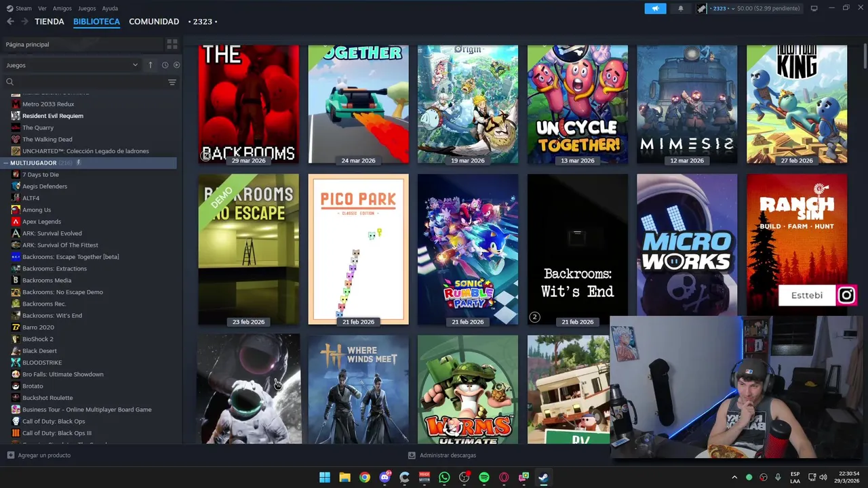Viewport: 868px width, 488px height.
Task: Select BioShock 2 in sidebar list
Action: pyautogui.click(x=38, y=339)
